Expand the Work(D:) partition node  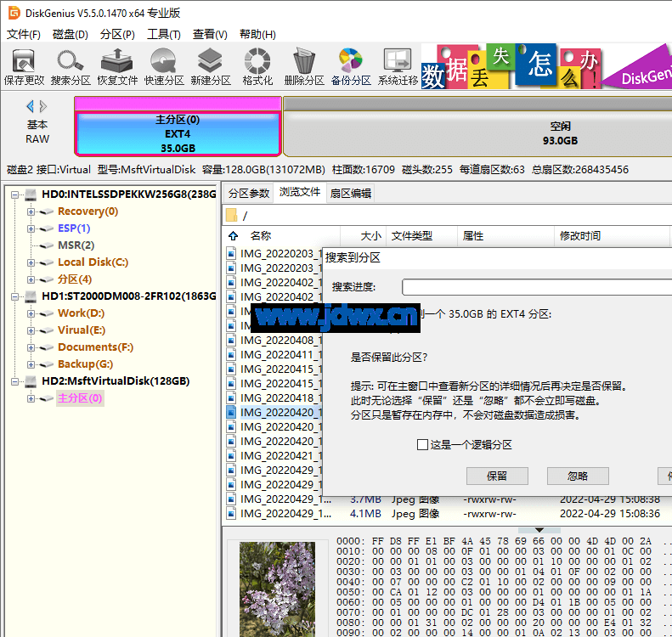click(31, 313)
